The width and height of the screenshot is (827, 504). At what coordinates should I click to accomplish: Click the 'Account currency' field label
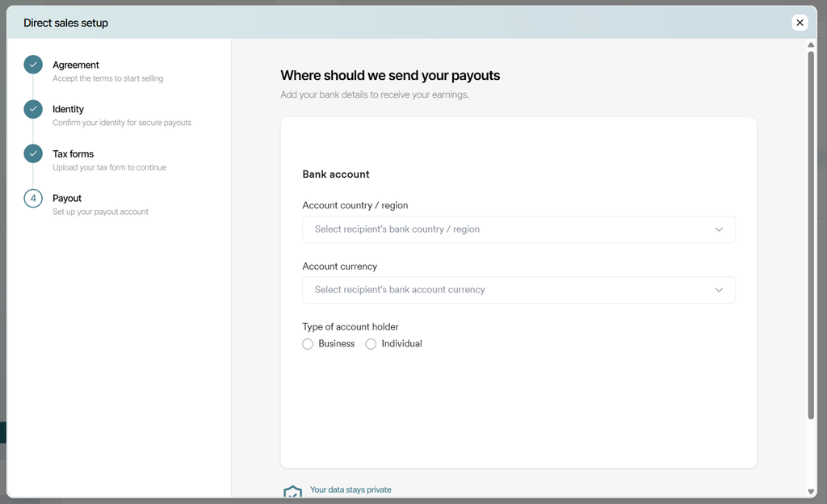click(340, 267)
